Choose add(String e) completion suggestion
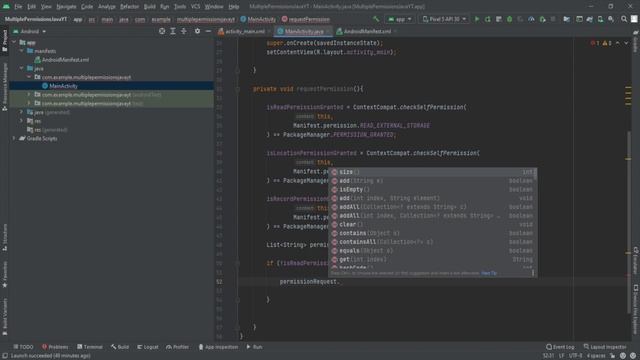 coord(432,180)
